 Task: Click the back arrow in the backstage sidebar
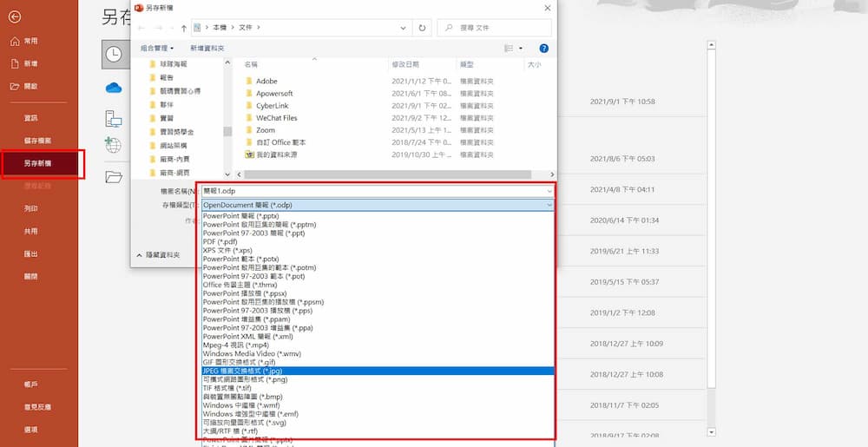[14, 17]
